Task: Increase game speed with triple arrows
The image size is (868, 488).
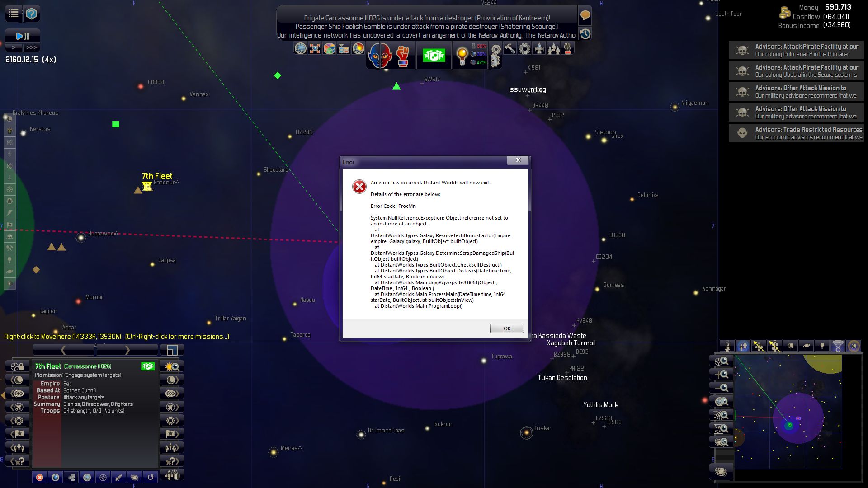Action: [32, 47]
